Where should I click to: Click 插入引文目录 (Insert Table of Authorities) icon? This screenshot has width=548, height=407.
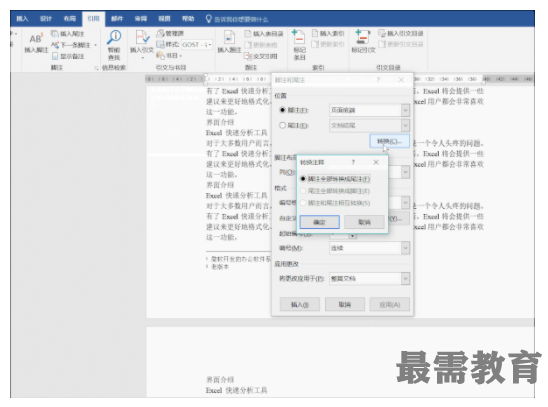tap(382, 34)
